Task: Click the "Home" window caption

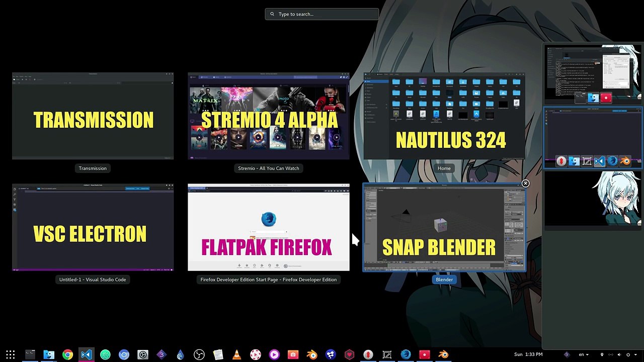Action: (x=444, y=168)
